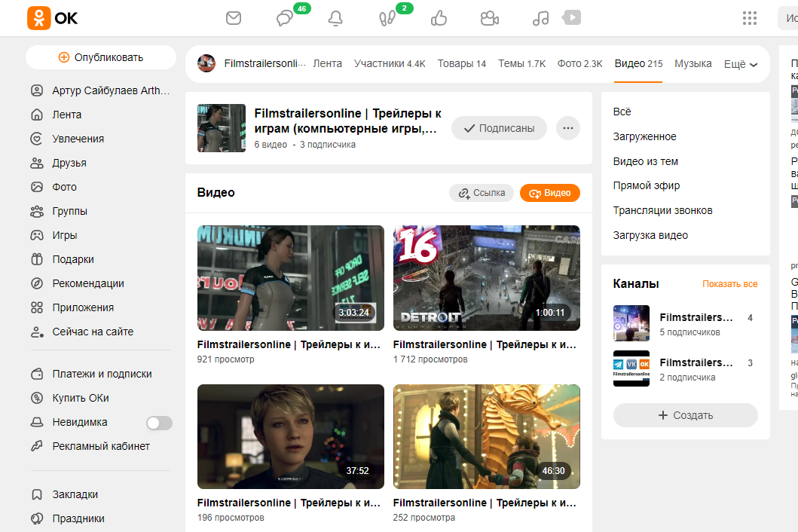The width and height of the screenshot is (798, 532).
Task: Open the notifications bell icon
Action: (x=335, y=19)
